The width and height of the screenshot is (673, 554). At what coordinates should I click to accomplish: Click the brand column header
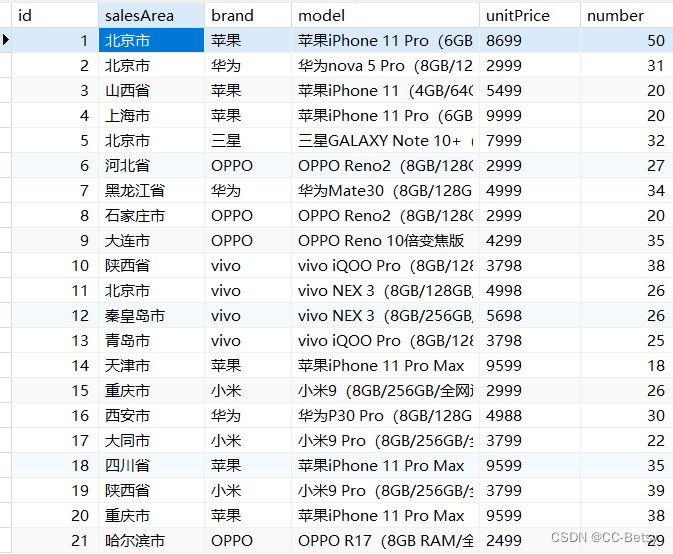[248, 15]
